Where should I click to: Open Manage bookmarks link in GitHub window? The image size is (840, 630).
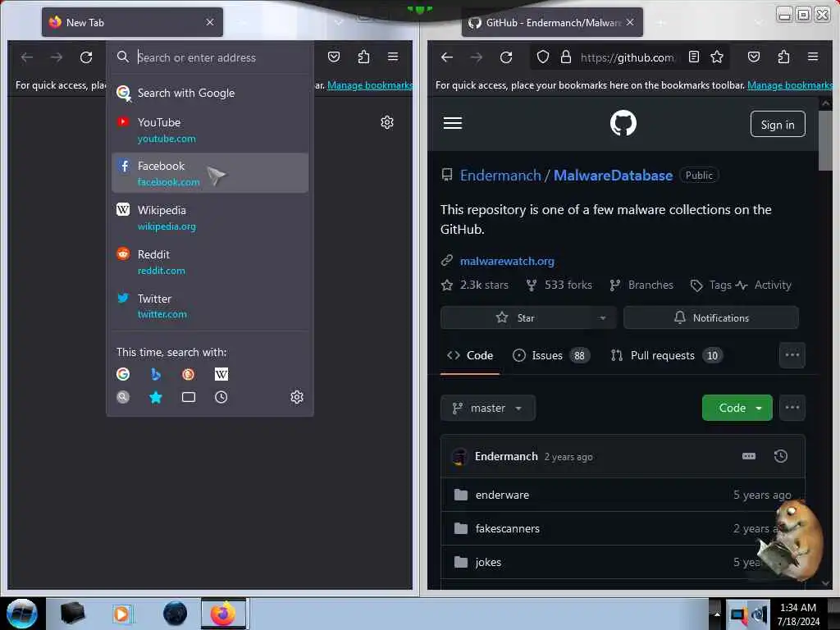[790, 85]
